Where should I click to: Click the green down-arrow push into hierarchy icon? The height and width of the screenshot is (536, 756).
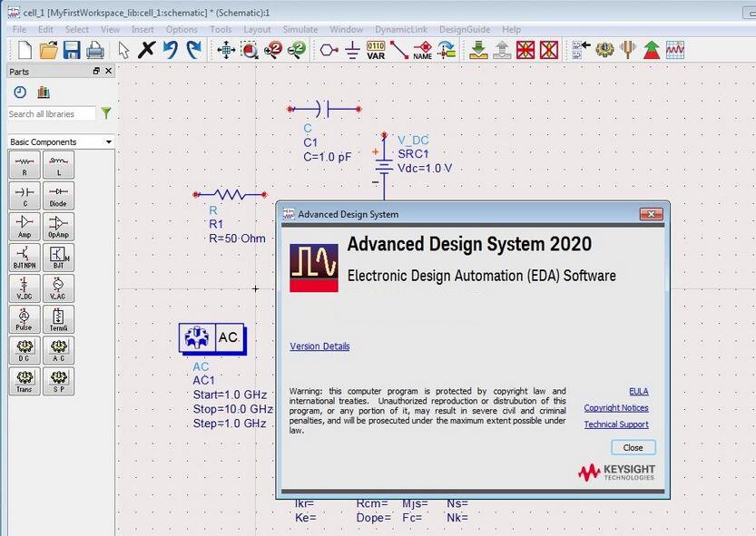pyautogui.click(x=478, y=50)
